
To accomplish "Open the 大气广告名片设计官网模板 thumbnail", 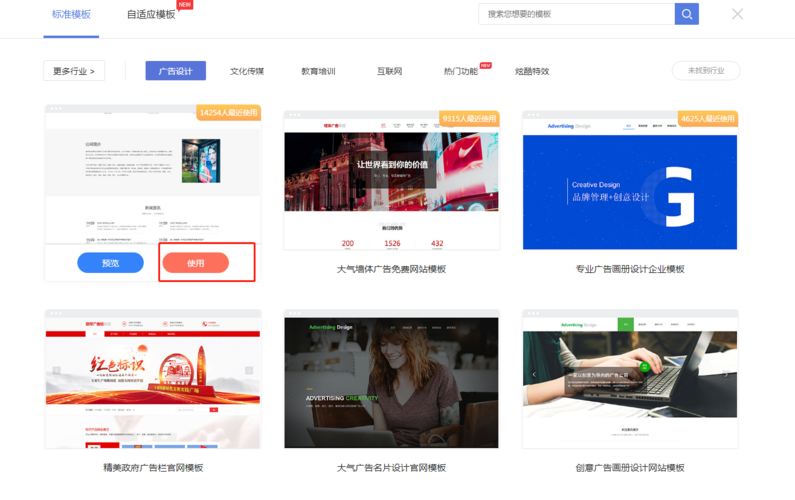I will [x=391, y=379].
